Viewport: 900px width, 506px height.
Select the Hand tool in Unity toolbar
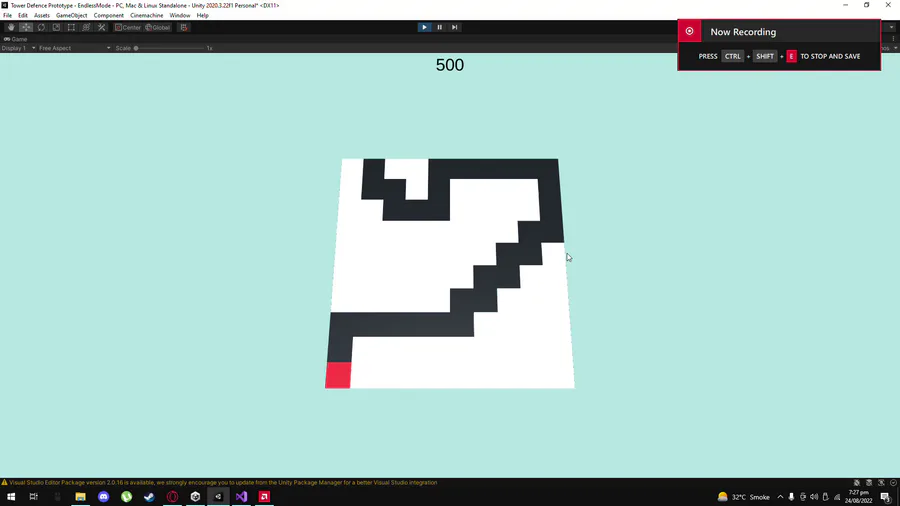tap(11, 27)
